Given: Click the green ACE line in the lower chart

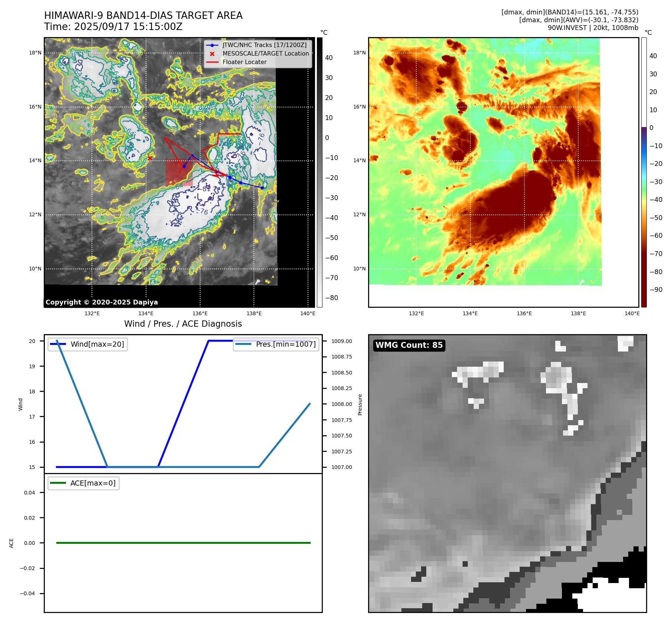Looking at the screenshot, I should tap(183, 543).
